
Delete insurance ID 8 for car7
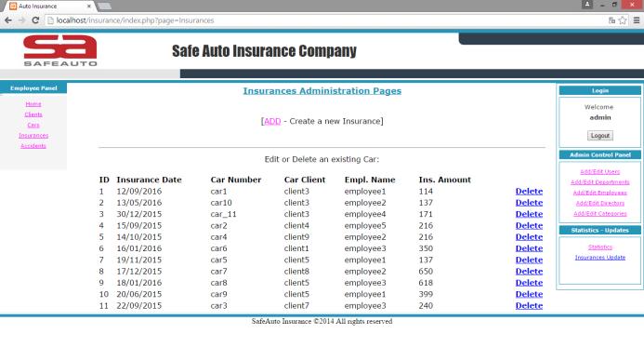coord(529,272)
